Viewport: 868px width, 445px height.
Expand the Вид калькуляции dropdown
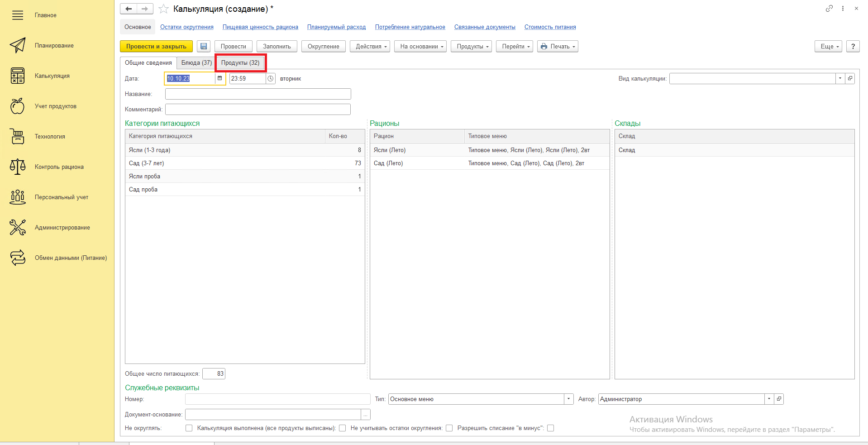(840, 78)
